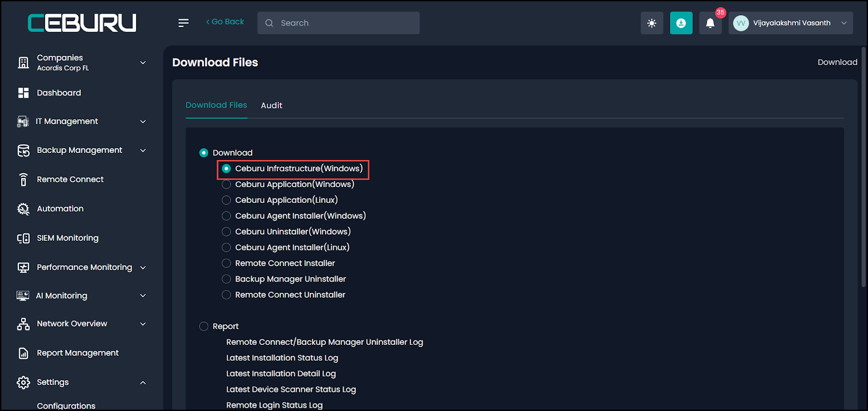The image size is (868, 411).
Task: Click the Backup Management icon
Action: [x=23, y=150]
